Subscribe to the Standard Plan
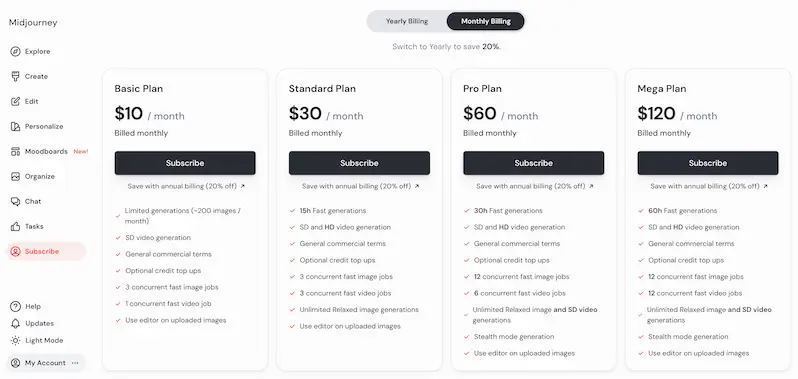The width and height of the screenshot is (798, 379). tap(359, 163)
